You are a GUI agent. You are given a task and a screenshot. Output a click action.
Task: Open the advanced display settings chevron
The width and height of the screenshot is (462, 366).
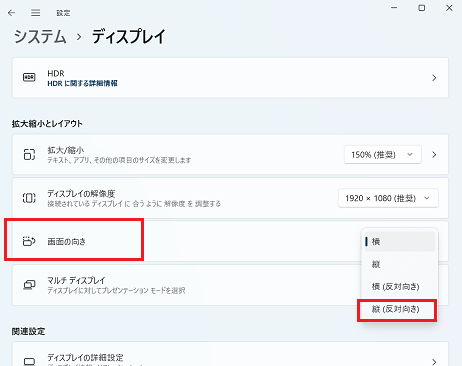point(434,362)
